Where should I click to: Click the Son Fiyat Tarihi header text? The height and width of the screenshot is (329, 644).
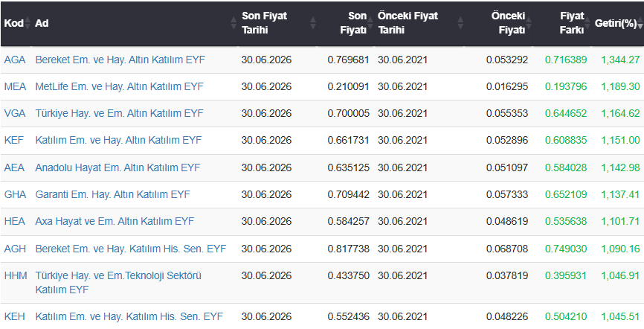click(264, 23)
